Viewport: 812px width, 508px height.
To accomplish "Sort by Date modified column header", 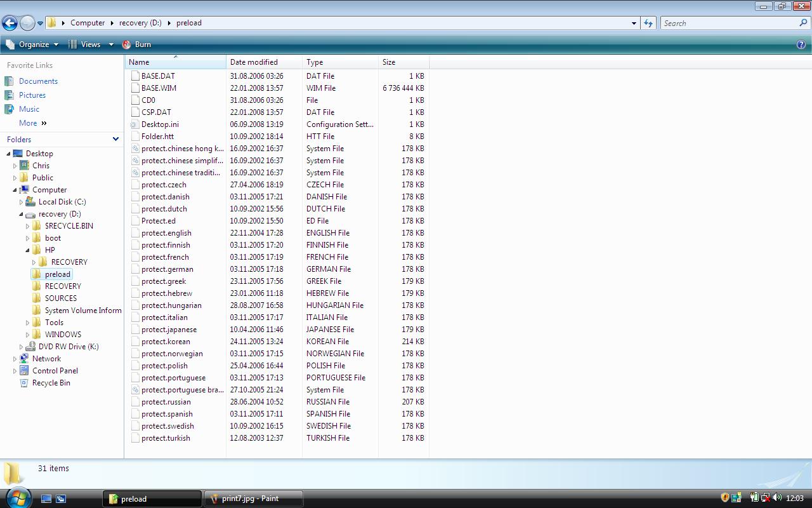I will click(x=265, y=62).
